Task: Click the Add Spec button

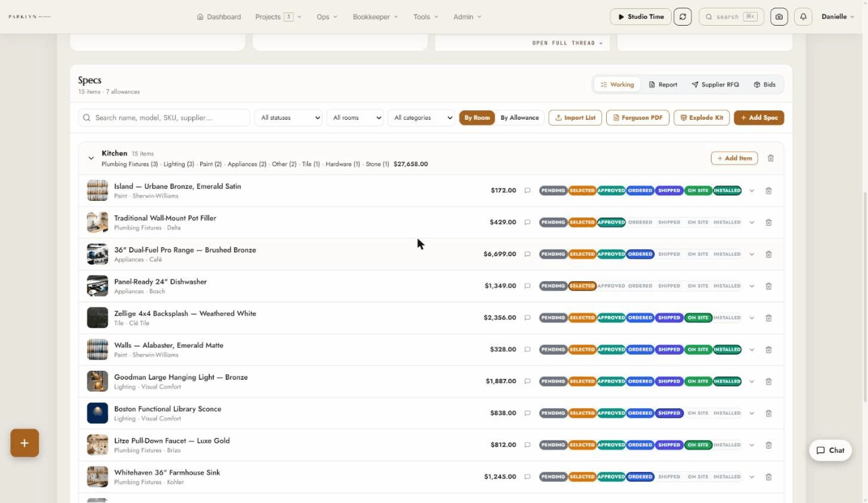Action: click(x=759, y=117)
